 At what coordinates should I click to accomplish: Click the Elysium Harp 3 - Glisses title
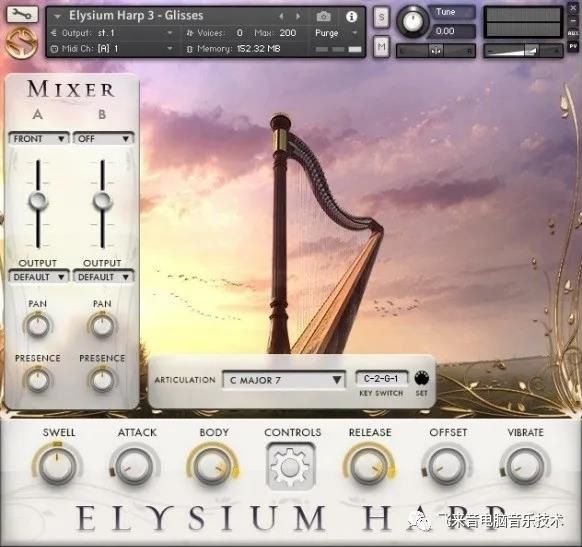click(136, 16)
